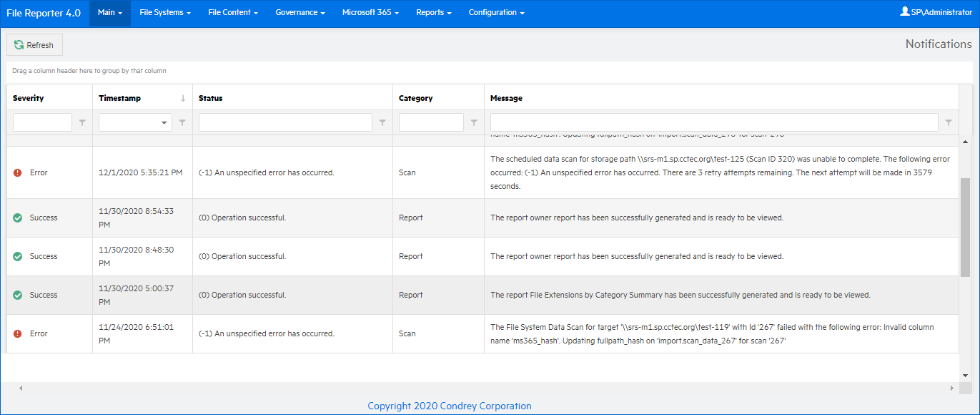This screenshot has height=415, width=980.
Task: Click the Status column filter funnel icon
Action: pyautogui.click(x=382, y=123)
